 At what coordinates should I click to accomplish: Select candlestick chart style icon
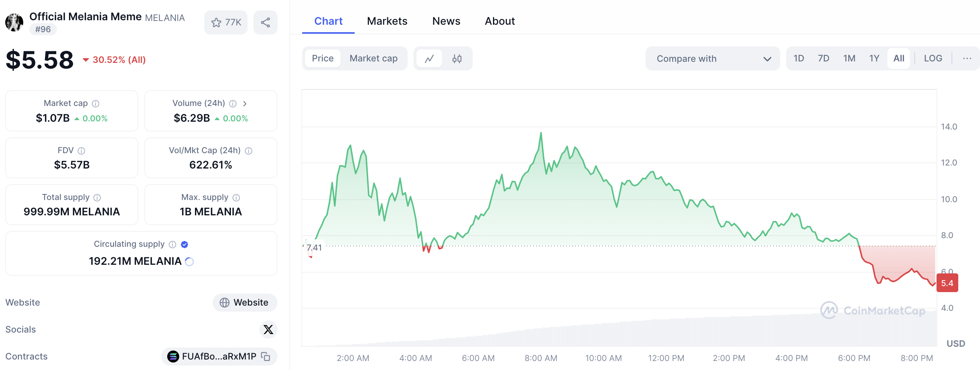[x=457, y=58]
